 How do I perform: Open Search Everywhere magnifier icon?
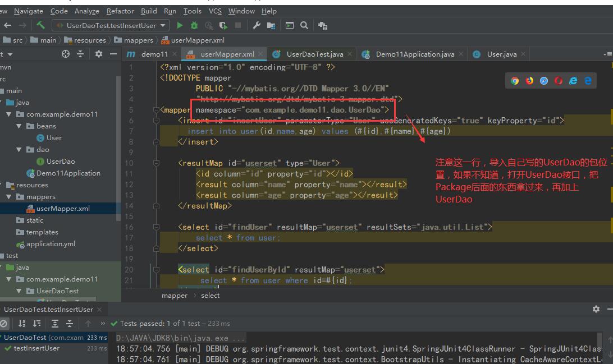pos(304,25)
